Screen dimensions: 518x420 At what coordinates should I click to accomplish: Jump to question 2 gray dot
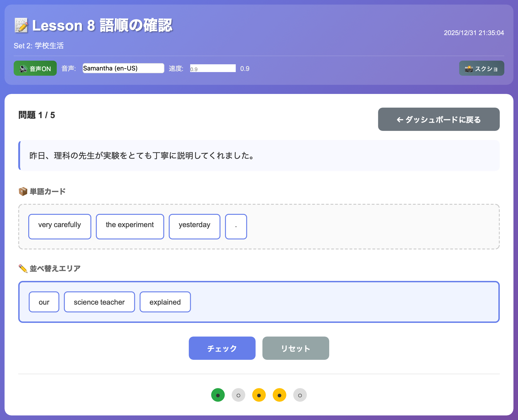coord(238,395)
